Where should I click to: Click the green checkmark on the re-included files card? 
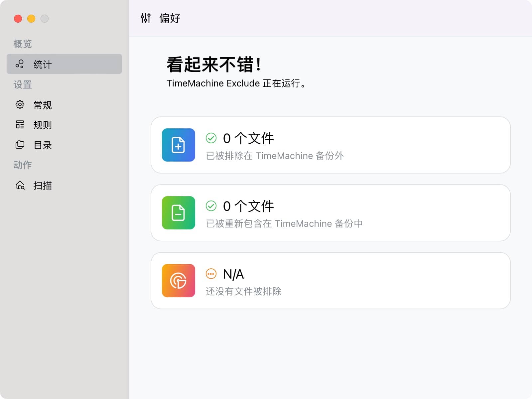click(x=211, y=206)
